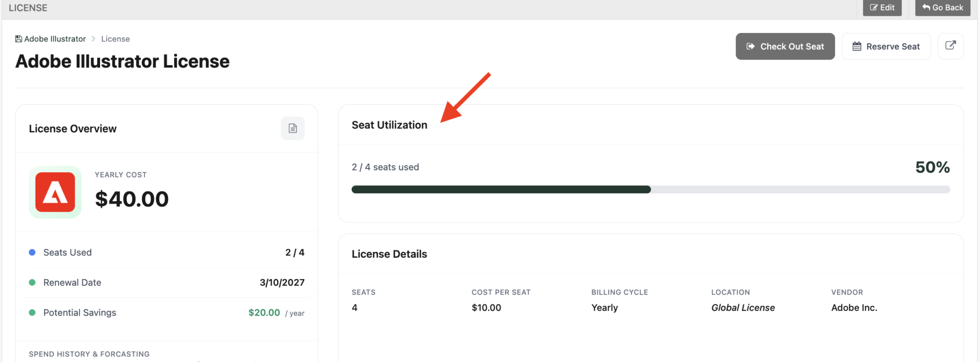Click the seat utilization progress bar

pos(651,189)
